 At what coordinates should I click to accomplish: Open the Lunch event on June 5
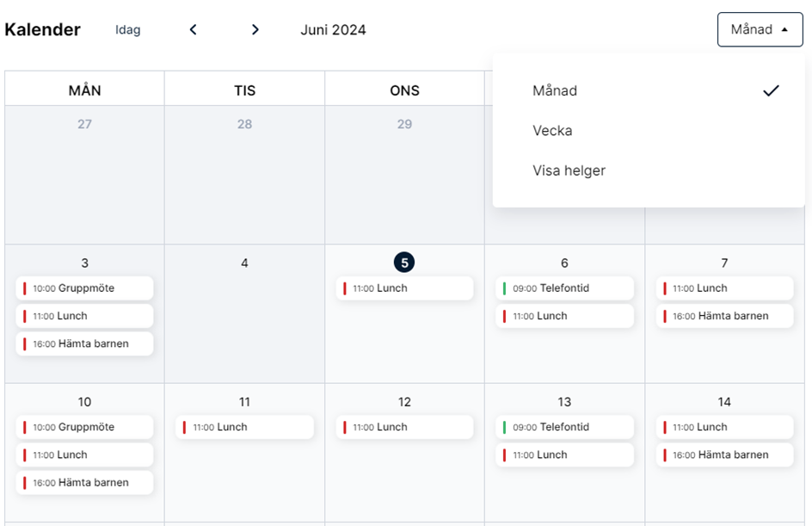pyautogui.click(x=404, y=288)
